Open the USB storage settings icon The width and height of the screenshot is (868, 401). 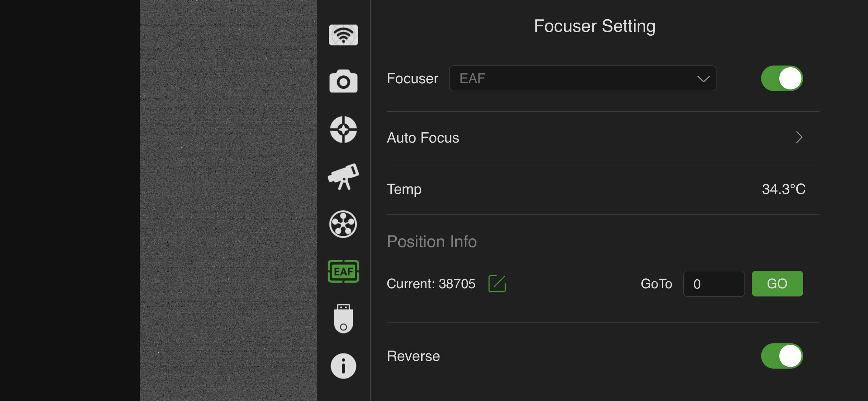[343, 319]
